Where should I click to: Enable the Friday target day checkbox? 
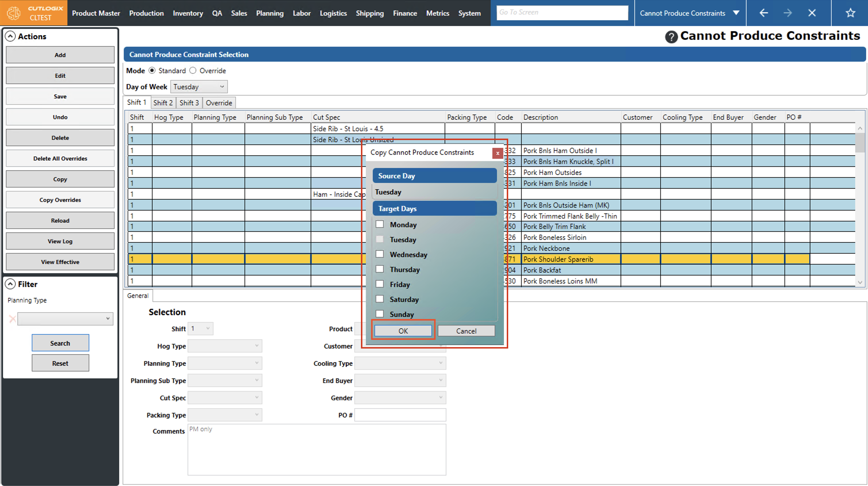point(380,284)
